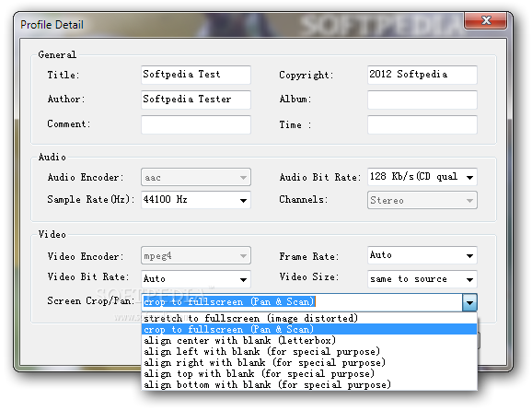Click the disabled Video Encoder mpeg4 combo
Image resolution: width=532 pixels, height=411 pixels.
(196, 255)
